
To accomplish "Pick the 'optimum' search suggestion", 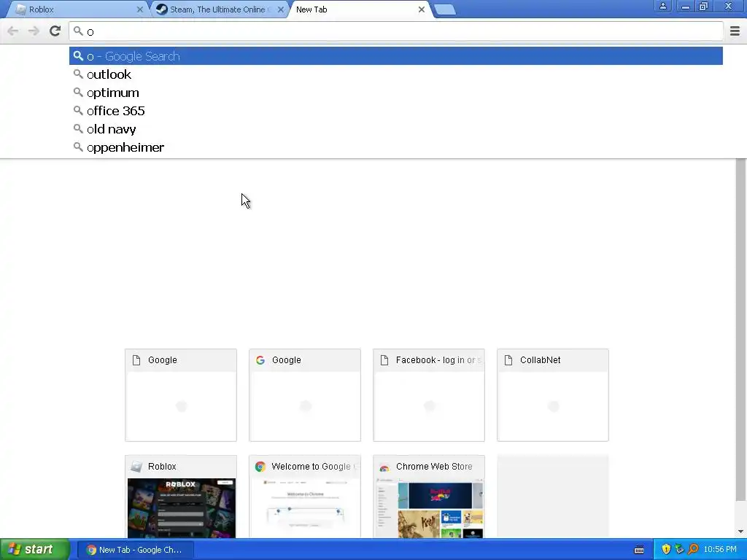I will click(x=396, y=93).
